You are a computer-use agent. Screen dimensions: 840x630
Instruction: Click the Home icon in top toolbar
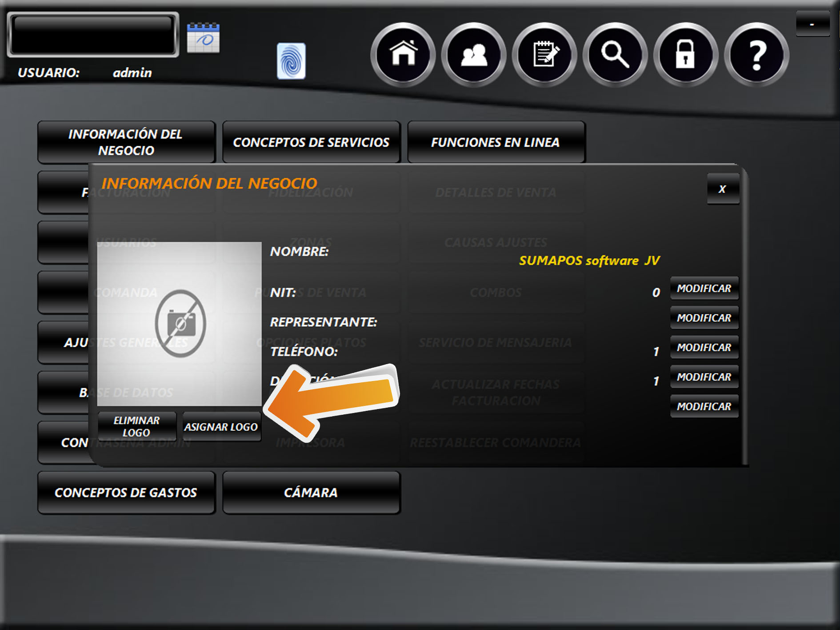tap(403, 55)
